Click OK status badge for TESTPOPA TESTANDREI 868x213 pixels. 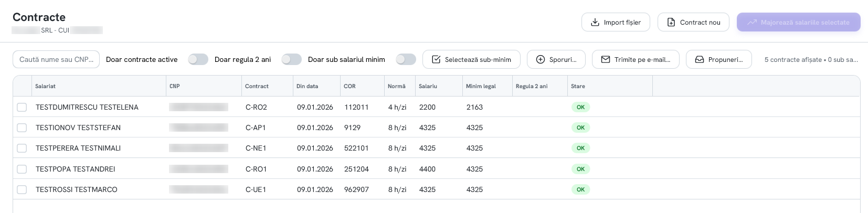[x=580, y=169]
